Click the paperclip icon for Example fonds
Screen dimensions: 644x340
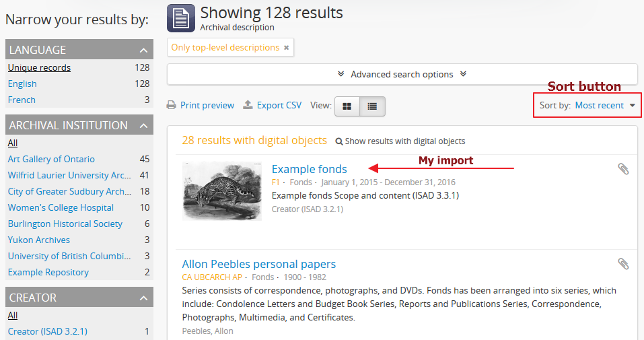pos(623,169)
